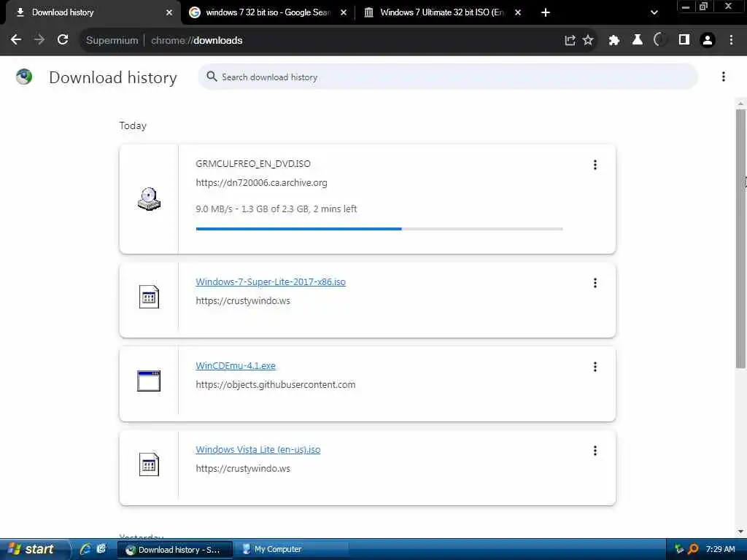Launch Internet Explorer from quick launch
The width and height of the screenshot is (747, 560).
[86, 549]
